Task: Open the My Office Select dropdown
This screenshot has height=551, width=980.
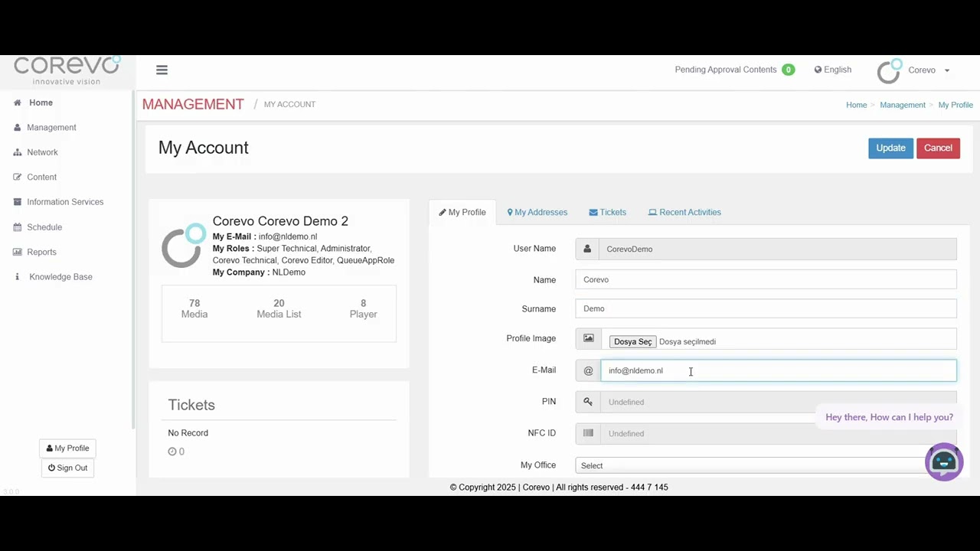Action: (766, 465)
